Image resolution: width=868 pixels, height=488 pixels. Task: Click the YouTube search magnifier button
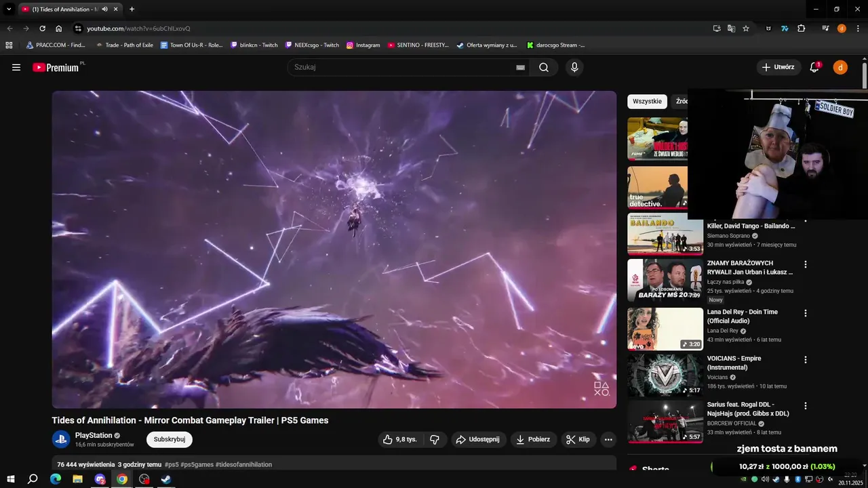tap(544, 67)
